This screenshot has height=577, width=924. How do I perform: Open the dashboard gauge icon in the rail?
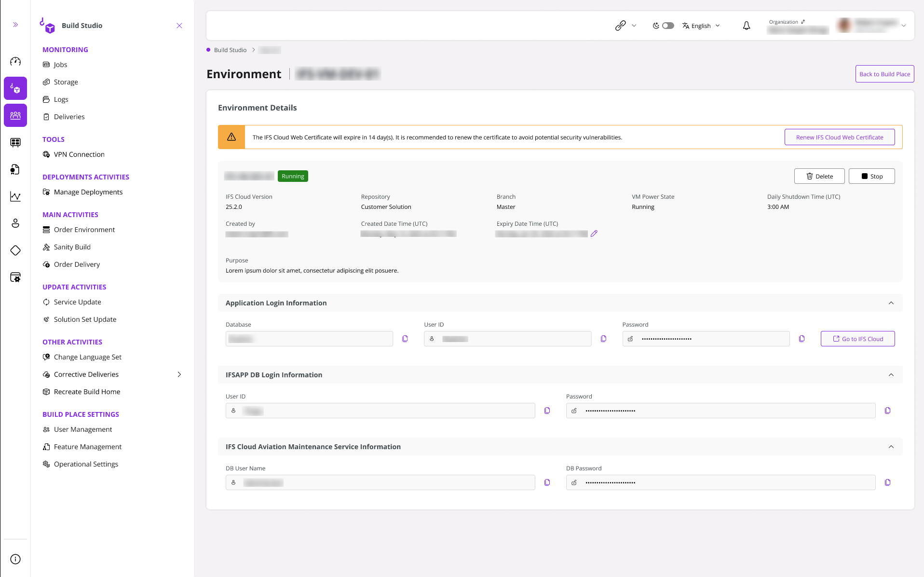point(15,61)
